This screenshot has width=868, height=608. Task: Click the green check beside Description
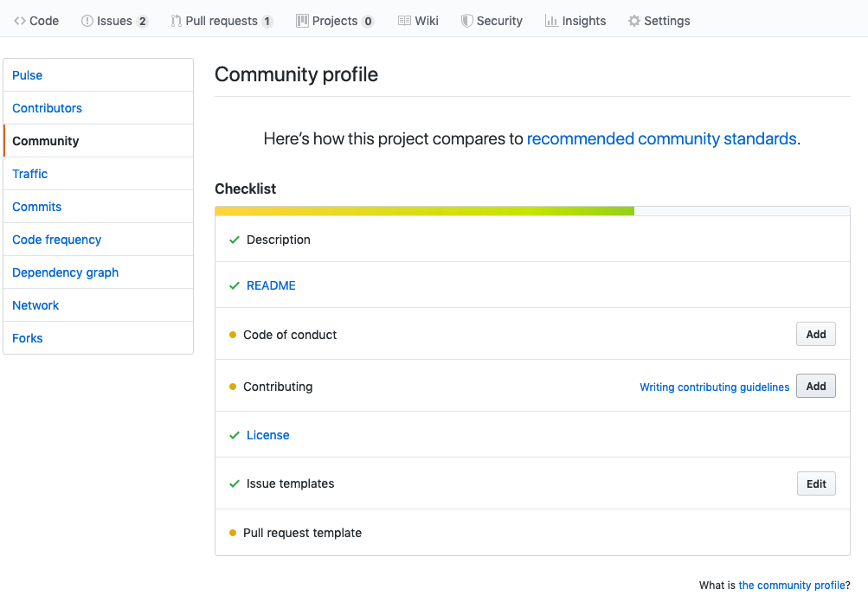235,240
